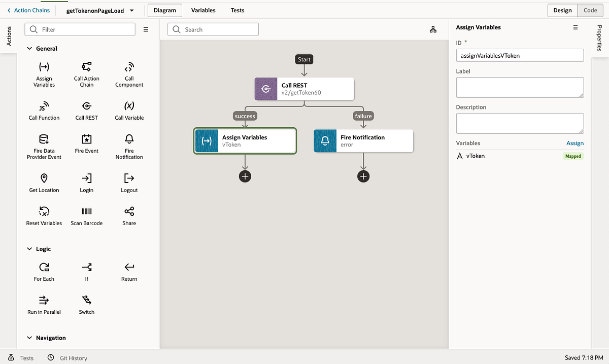Switch to the Code view
Image resolution: width=609 pixels, height=364 pixels.
click(x=590, y=10)
